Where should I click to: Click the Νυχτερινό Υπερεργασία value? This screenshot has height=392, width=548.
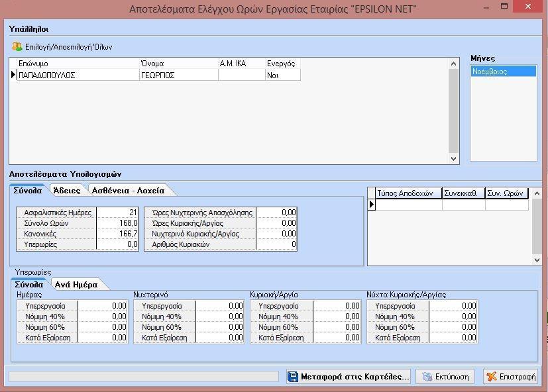click(220, 306)
